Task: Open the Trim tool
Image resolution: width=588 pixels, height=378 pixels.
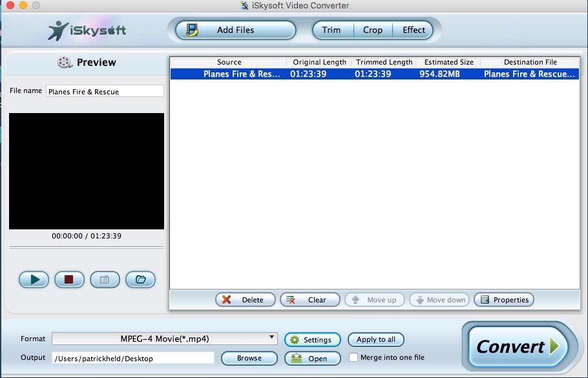Action: pos(331,30)
